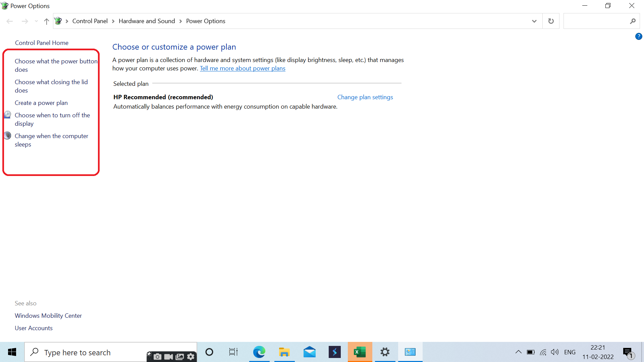Viewport: 644px width, 362px height.
Task: Click the refresh icon in address bar
Action: pos(551,21)
